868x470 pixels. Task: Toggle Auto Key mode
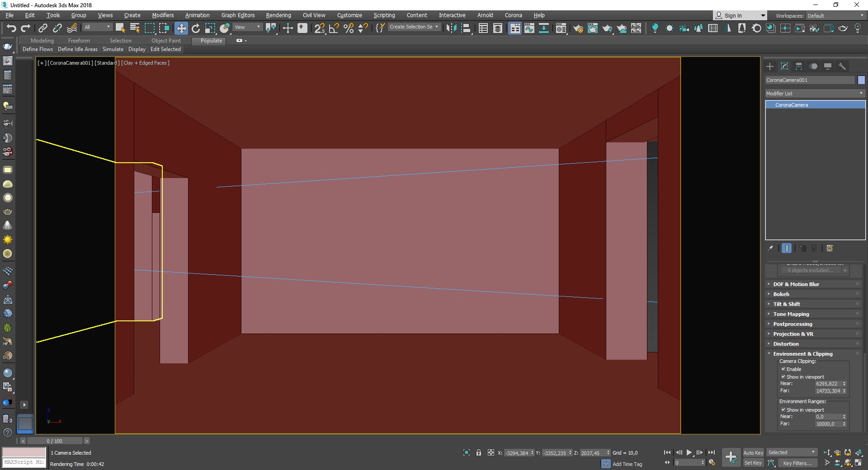tap(753, 452)
